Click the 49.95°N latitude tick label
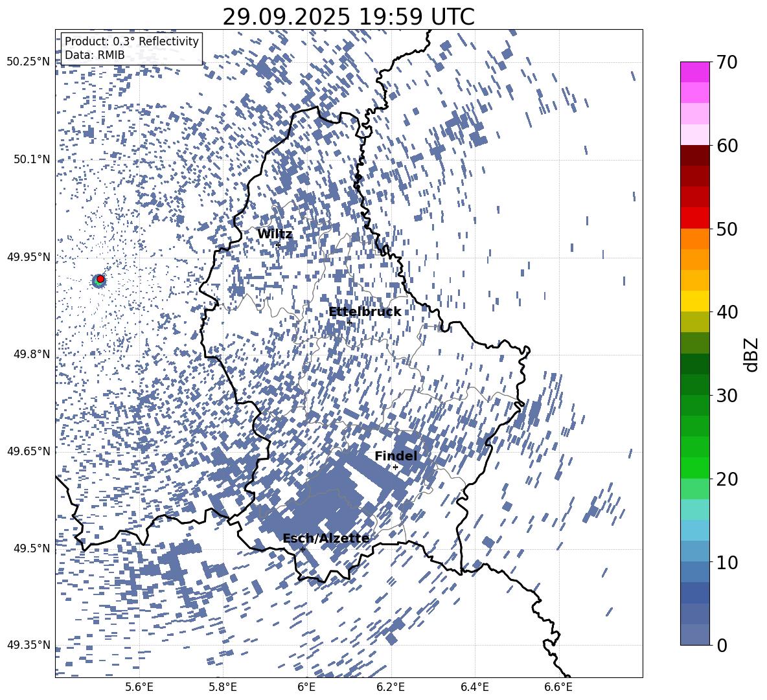 (x=29, y=257)
